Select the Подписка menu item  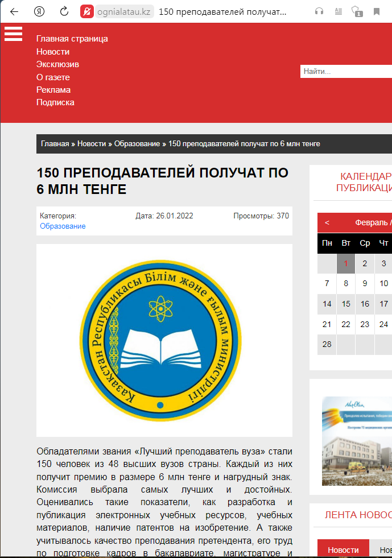pos(55,102)
